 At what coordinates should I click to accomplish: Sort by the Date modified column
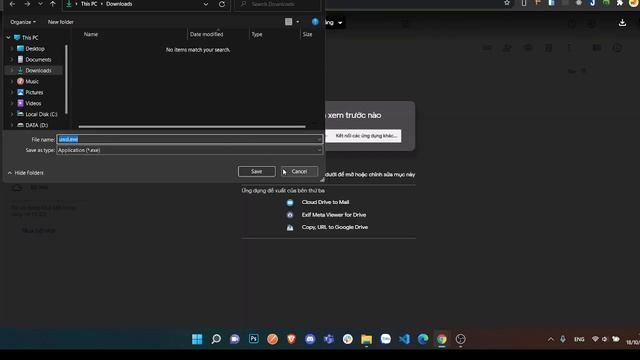point(207,34)
